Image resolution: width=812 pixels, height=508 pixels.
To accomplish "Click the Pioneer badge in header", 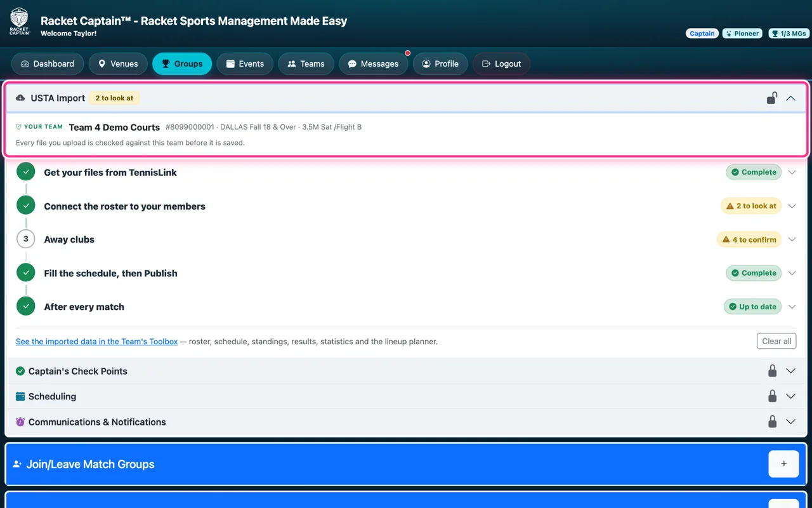I will 742,34.
